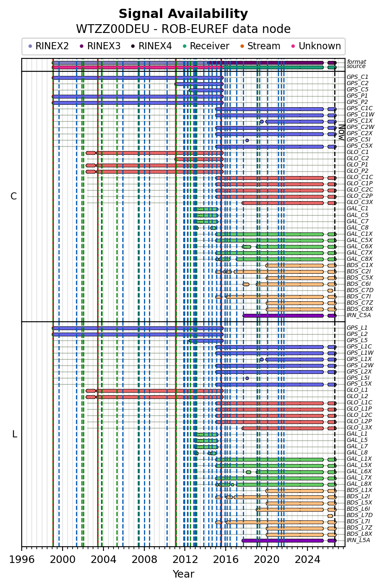The image size is (383, 588).
Task: Click the GAL_L6X row label
Action: pyautogui.click(x=359, y=472)
